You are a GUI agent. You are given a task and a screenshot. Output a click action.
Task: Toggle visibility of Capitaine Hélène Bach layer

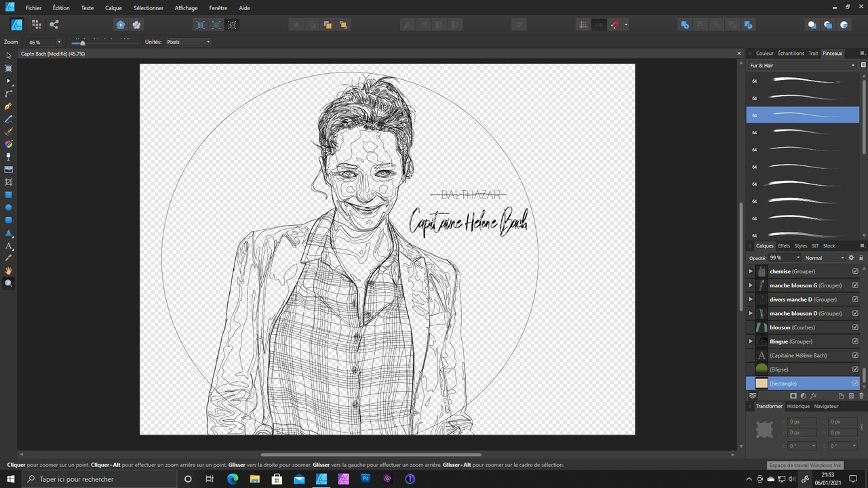coord(855,355)
